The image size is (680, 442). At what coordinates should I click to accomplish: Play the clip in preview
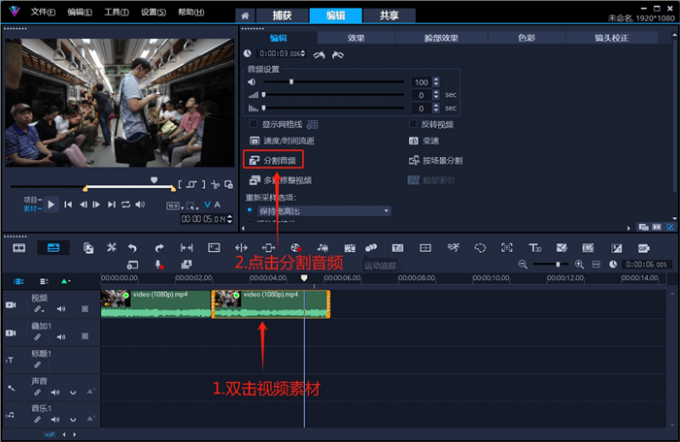coord(51,204)
